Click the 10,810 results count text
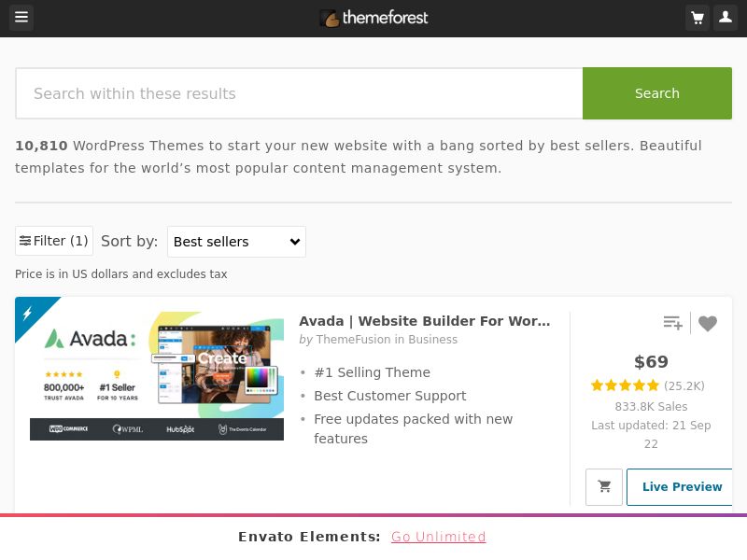The image size is (747, 560). (x=41, y=146)
